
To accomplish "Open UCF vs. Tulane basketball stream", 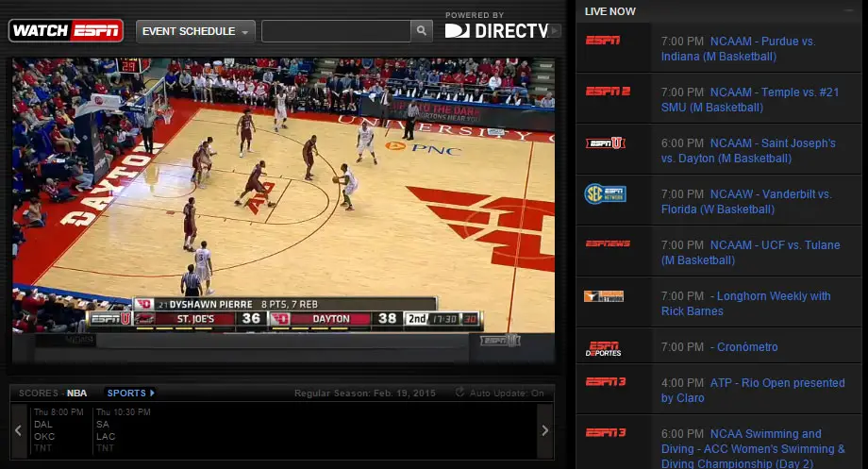I will click(750, 253).
